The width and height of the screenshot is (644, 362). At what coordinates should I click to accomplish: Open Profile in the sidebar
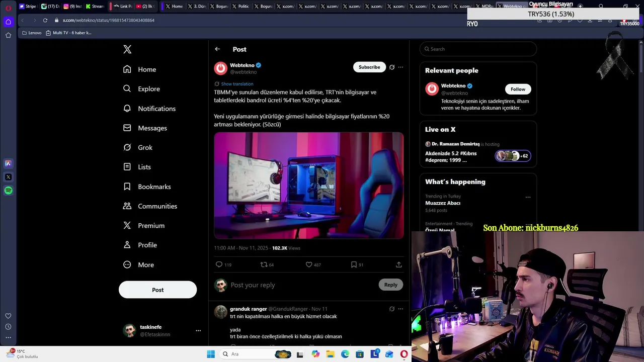(x=140, y=245)
